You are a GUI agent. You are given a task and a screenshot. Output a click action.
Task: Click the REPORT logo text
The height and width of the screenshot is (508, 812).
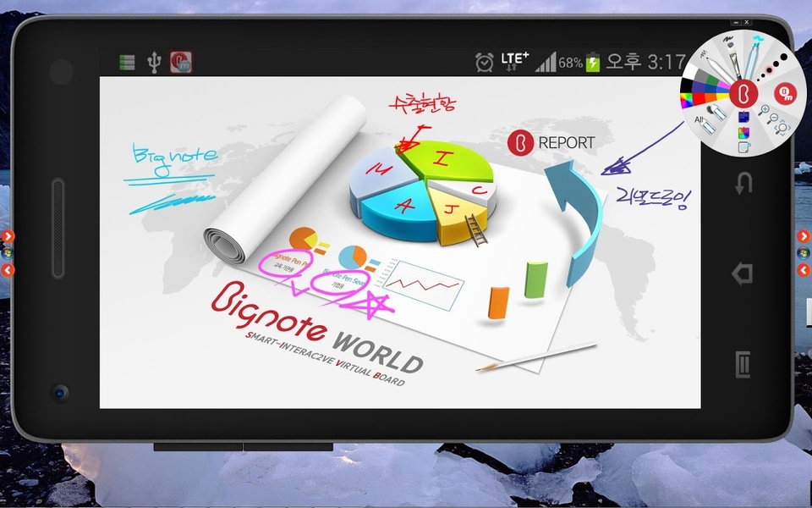[x=567, y=142]
